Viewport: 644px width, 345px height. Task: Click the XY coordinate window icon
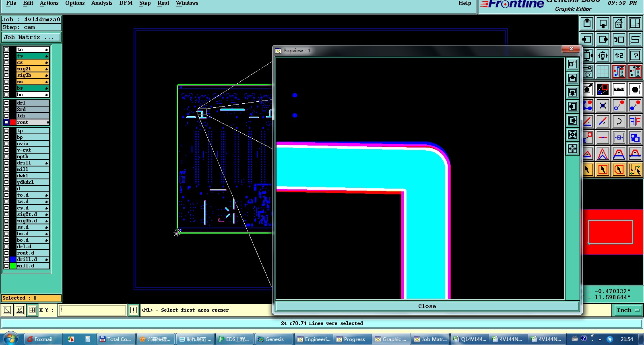[x=635, y=23]
